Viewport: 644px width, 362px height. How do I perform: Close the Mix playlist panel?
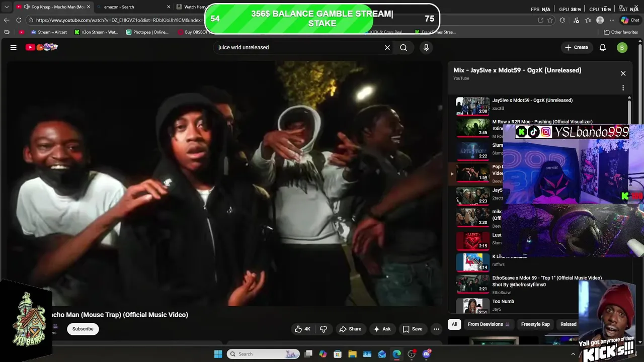point(623,73)
